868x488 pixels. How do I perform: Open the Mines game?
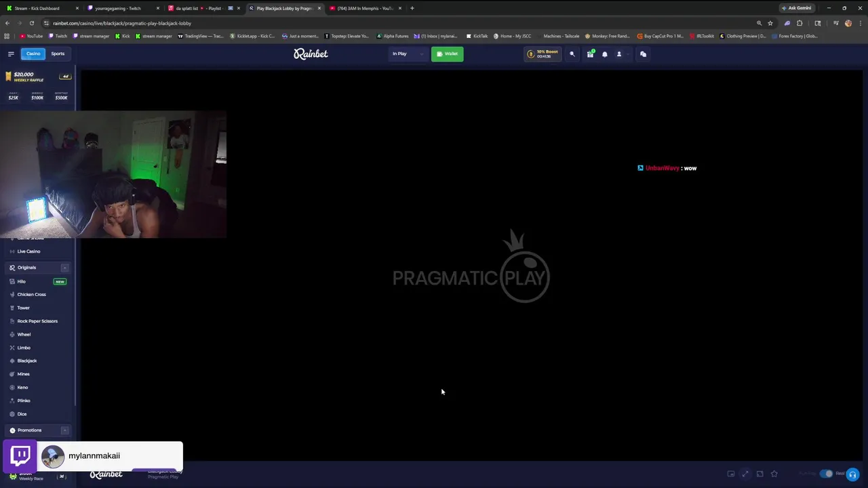pyautogui.click(x=23, y=374)
